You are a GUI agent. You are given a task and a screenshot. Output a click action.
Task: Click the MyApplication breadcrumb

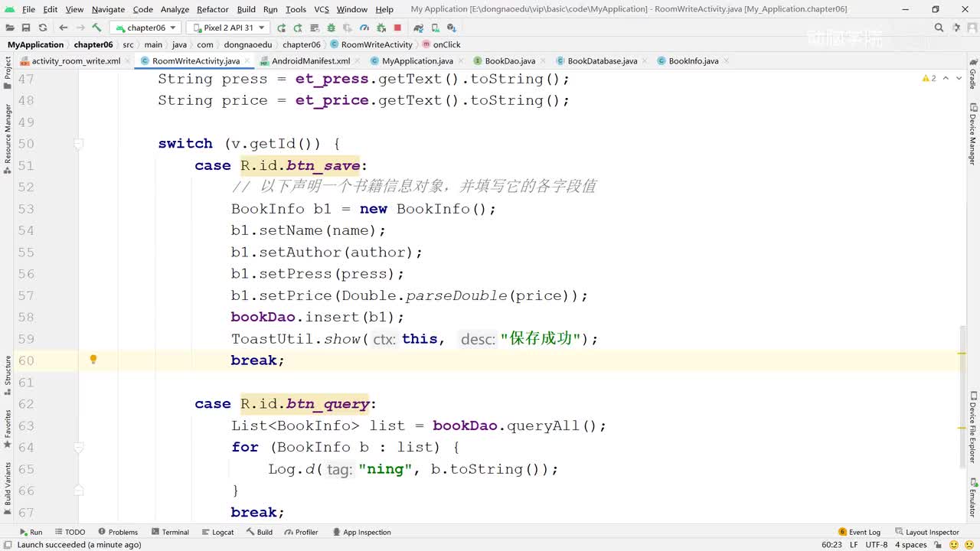[35, 44]
